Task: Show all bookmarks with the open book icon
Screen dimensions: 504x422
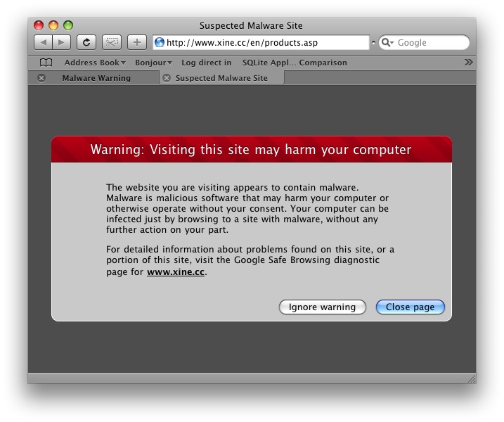Action: click(46, 63)
